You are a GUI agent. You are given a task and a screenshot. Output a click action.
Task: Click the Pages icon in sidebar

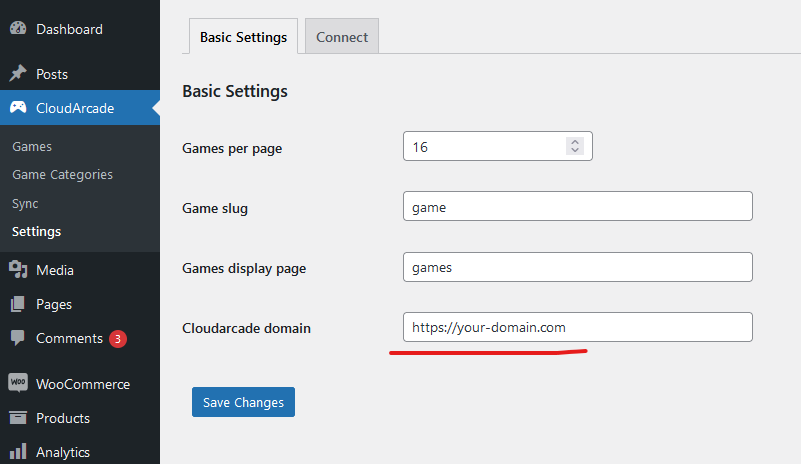tap(18, 304)
